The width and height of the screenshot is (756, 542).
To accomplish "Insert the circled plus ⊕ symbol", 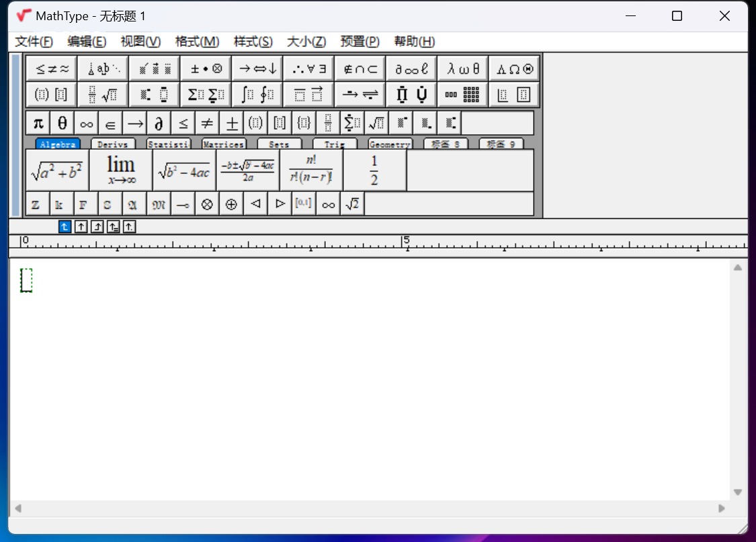I will 231,204.
